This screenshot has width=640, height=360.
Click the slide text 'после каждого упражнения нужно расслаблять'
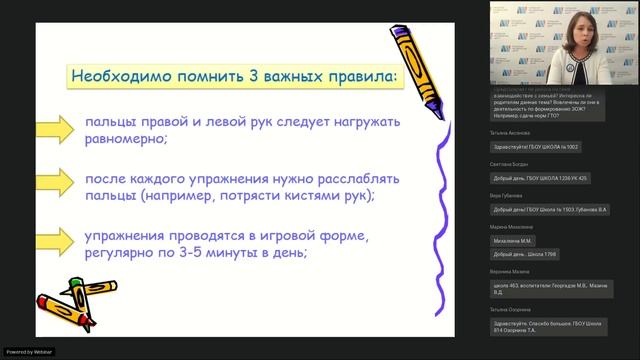[242, 179]
